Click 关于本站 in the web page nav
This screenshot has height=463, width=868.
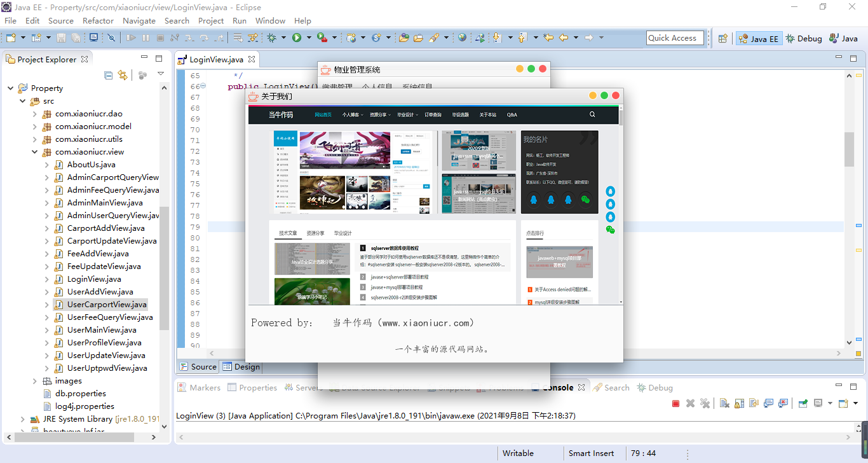pos(488,115)
